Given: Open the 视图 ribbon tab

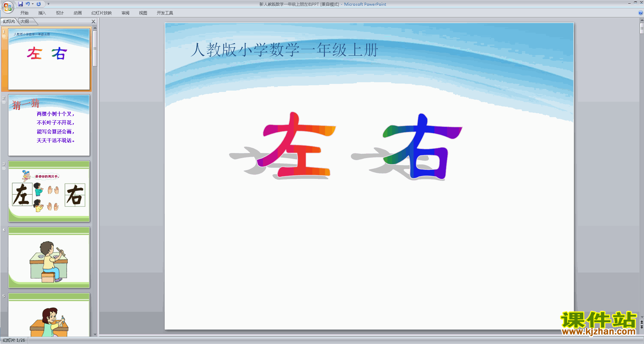Looking at the screenshot, I should (143, 13).
